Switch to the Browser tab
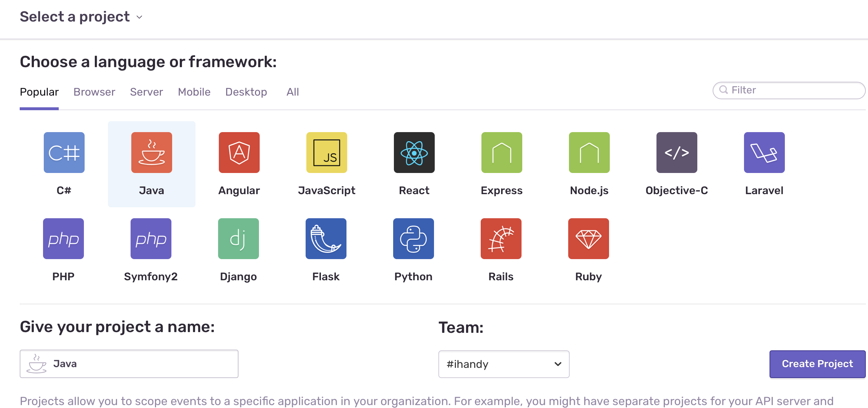868x408 pixels. coord(94,92)
